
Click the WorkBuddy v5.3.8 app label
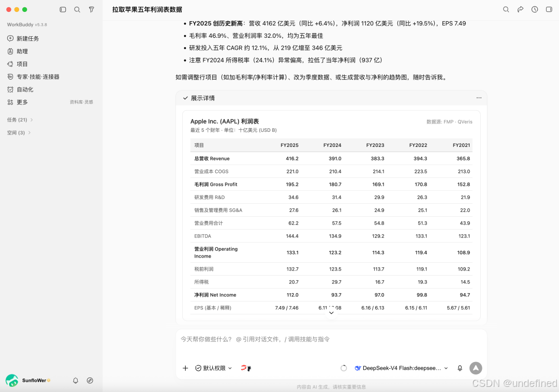(27, 25)
